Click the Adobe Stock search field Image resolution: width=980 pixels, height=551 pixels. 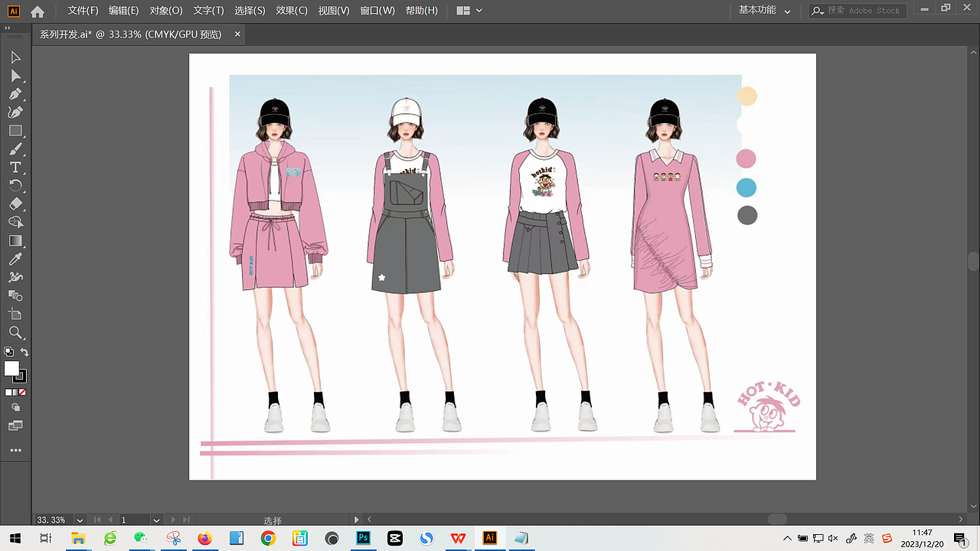pyautogui.click(x=857, y=11)
